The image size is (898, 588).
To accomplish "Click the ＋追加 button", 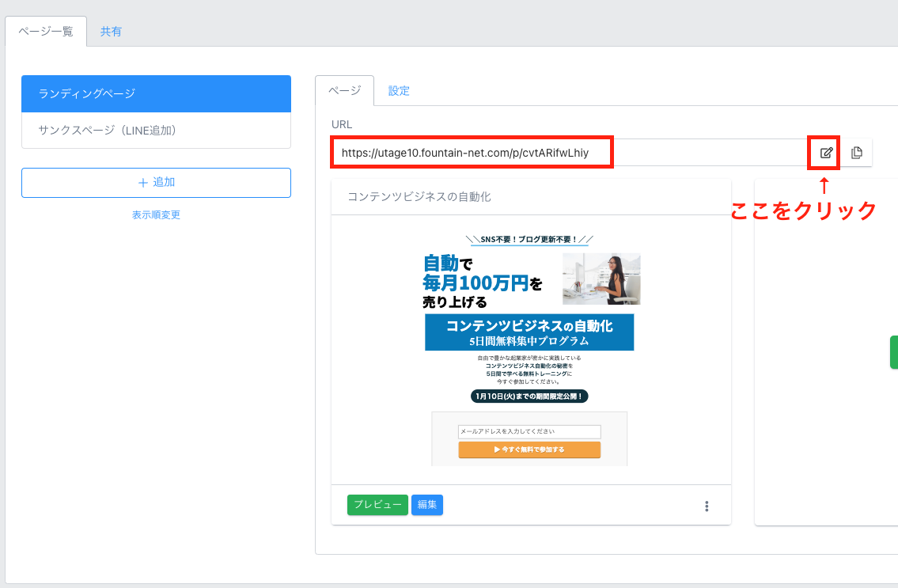I will tap(156, 182).
